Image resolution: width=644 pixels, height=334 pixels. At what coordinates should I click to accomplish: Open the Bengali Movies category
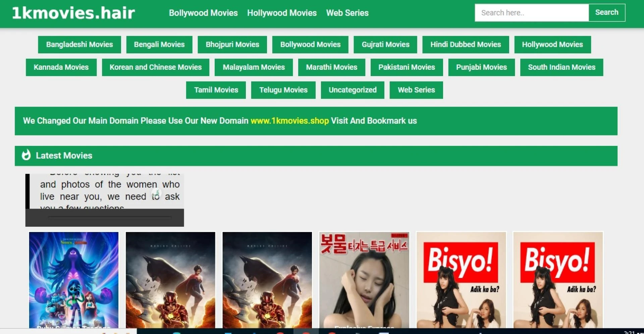(x=159, y=44)
